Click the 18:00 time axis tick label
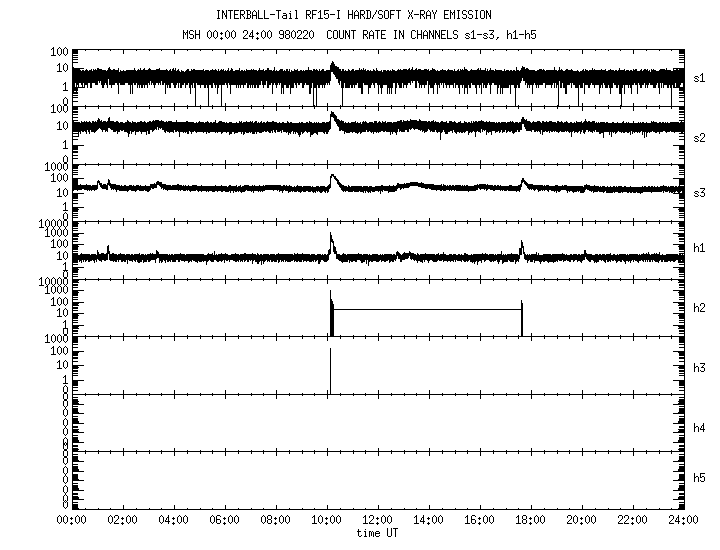Image resolution: width=720 pixels, height=550 pixels. tap(530, 520)
